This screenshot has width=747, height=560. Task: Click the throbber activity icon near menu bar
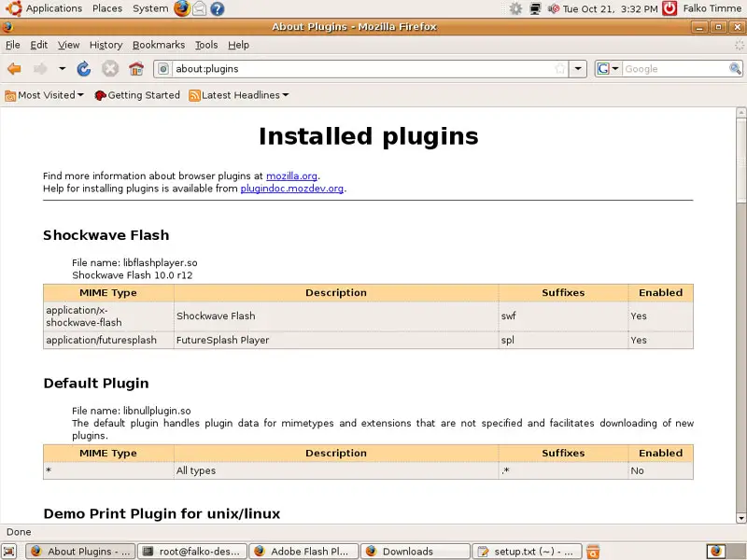739,45
